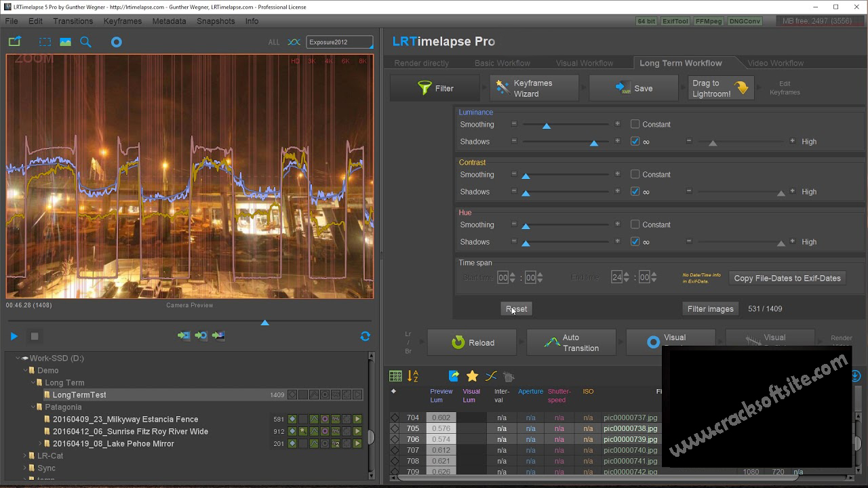Collapse the Patagonia folder
The height and width of the screenshot is (488, 868).
pyautogui.click(x=32, y=407)
